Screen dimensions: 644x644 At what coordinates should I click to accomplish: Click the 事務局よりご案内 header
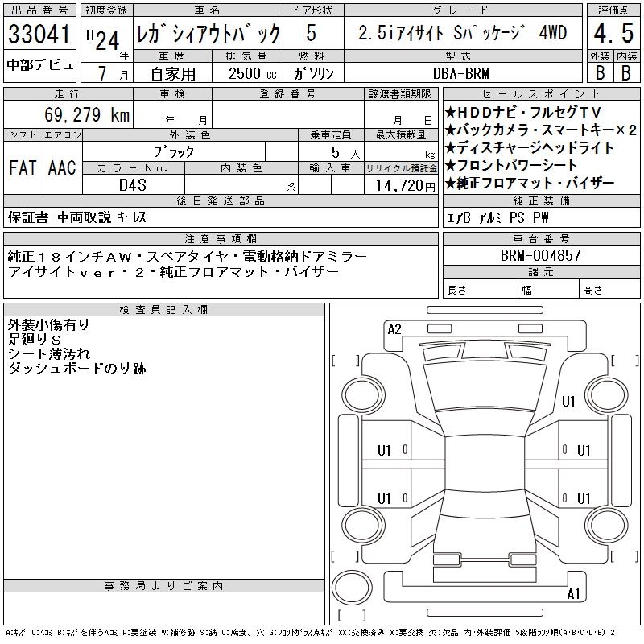click(x=164, y=586)
